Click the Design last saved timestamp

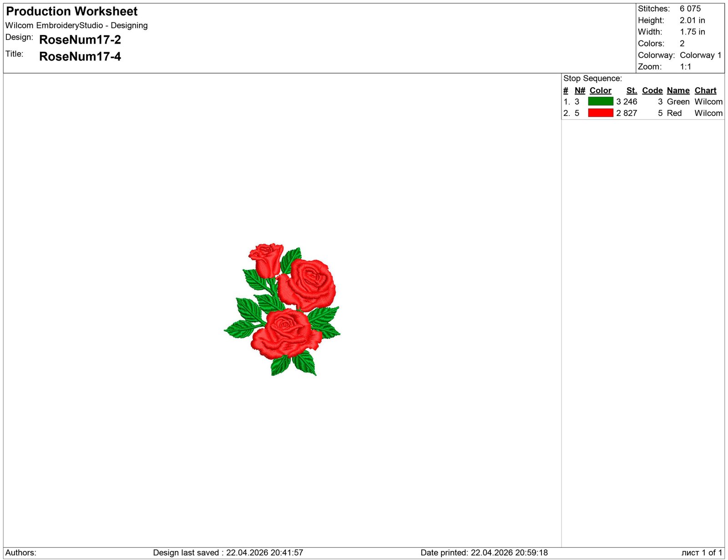(228, 553)
